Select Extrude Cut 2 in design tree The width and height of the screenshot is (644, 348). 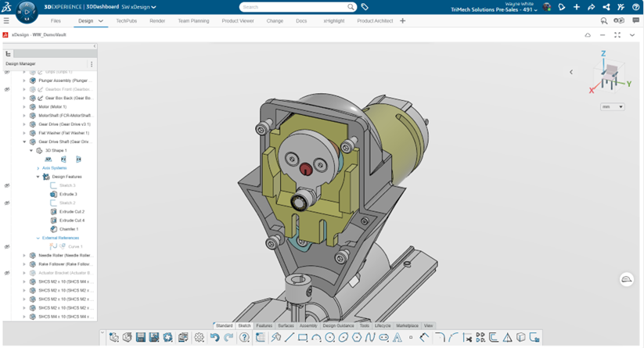[x=71, y=212]
